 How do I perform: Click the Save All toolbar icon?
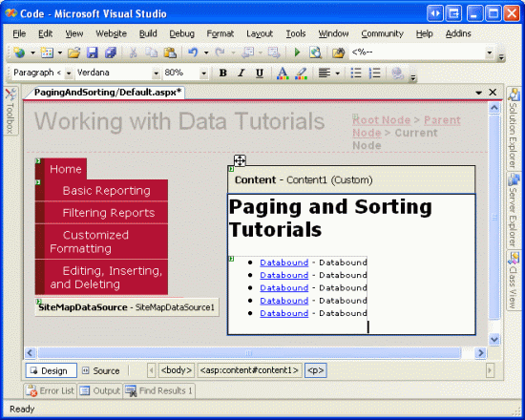coord(110,52)
